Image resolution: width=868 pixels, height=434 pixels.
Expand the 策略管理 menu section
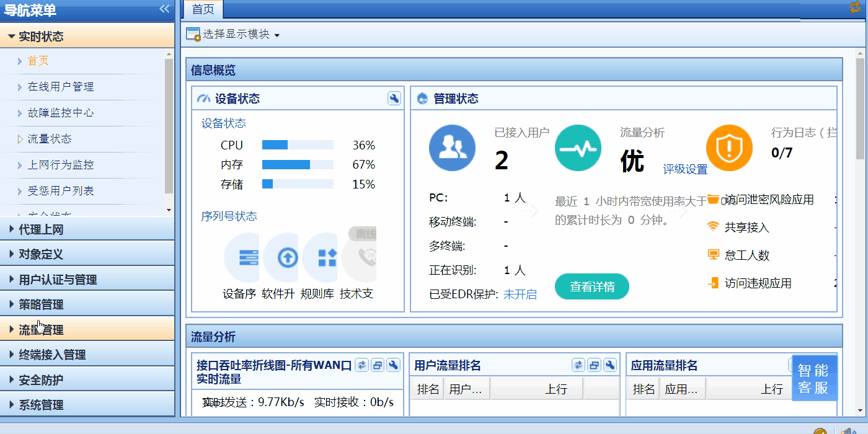click(x=87, y=304)
